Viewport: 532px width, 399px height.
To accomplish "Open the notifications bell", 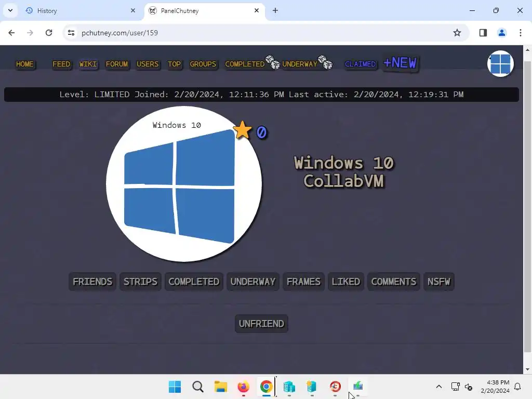I will 517,387.
